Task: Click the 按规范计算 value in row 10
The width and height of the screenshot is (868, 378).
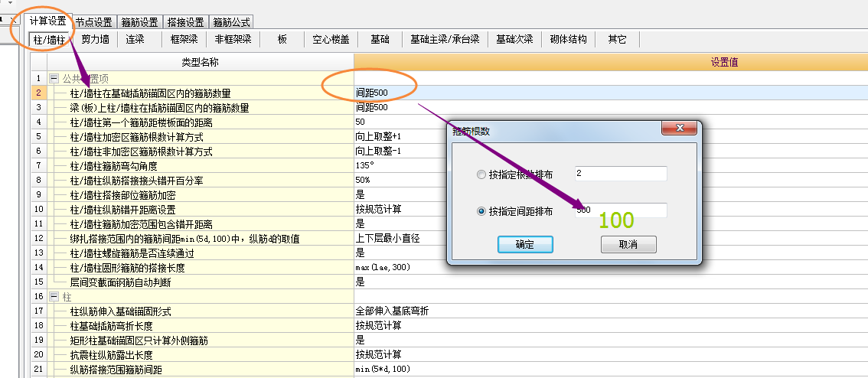Action: [x=378, y=209]
